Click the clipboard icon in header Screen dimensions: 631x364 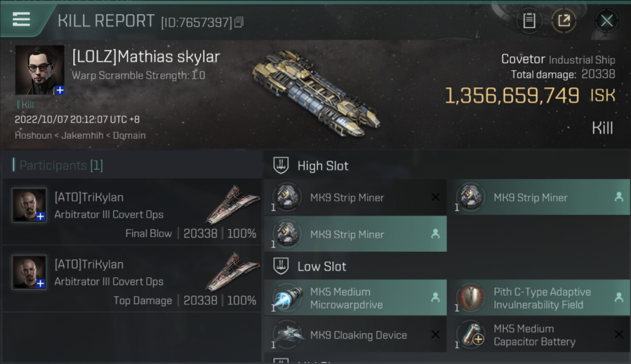click(x=529, y=21)
